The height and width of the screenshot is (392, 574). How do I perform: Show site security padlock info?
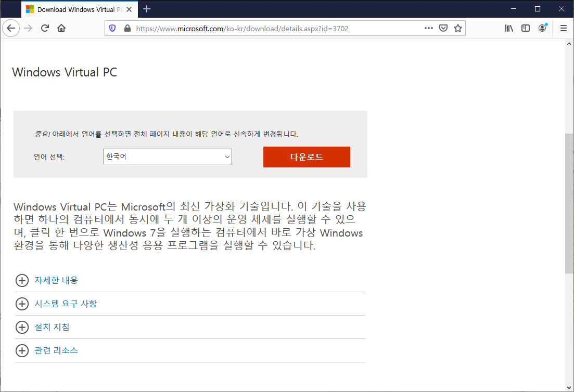(127, 28)
